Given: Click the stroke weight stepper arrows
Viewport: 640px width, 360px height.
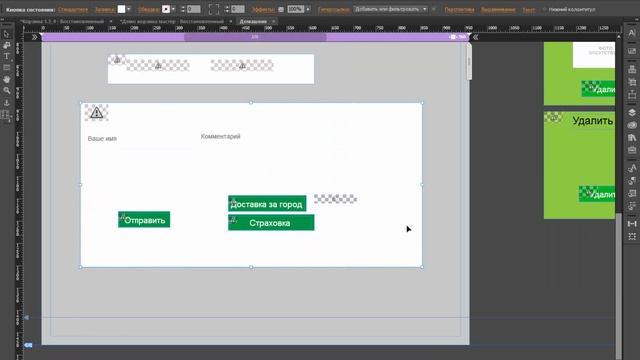Looking at the screenshot, I should [x=182, y=9].
